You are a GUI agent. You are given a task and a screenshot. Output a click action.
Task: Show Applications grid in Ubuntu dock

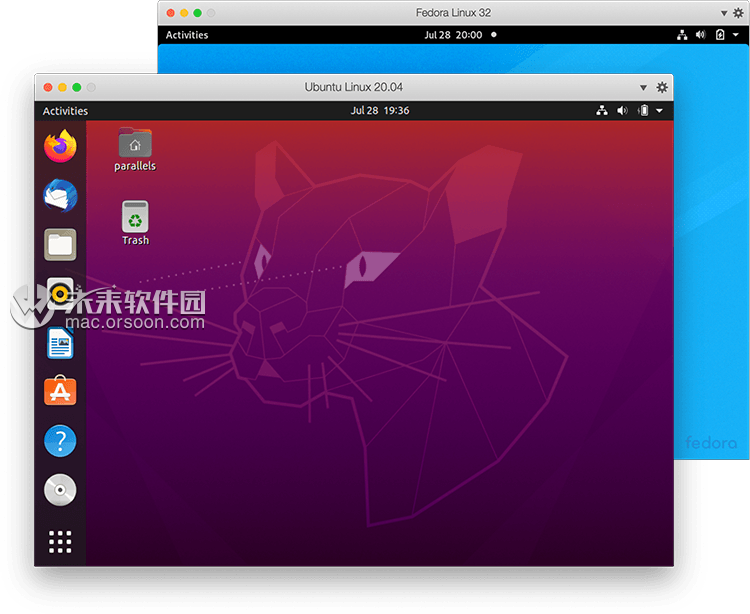(60, 541)
